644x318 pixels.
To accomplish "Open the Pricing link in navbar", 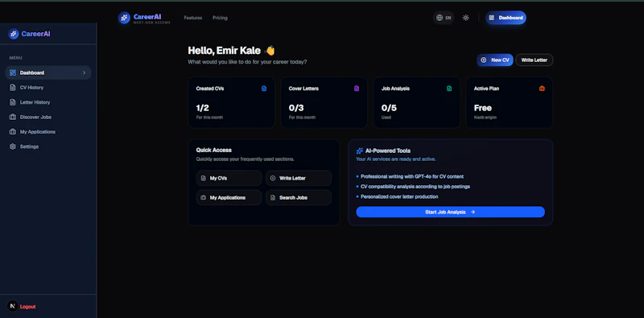I will coord(220,18).
